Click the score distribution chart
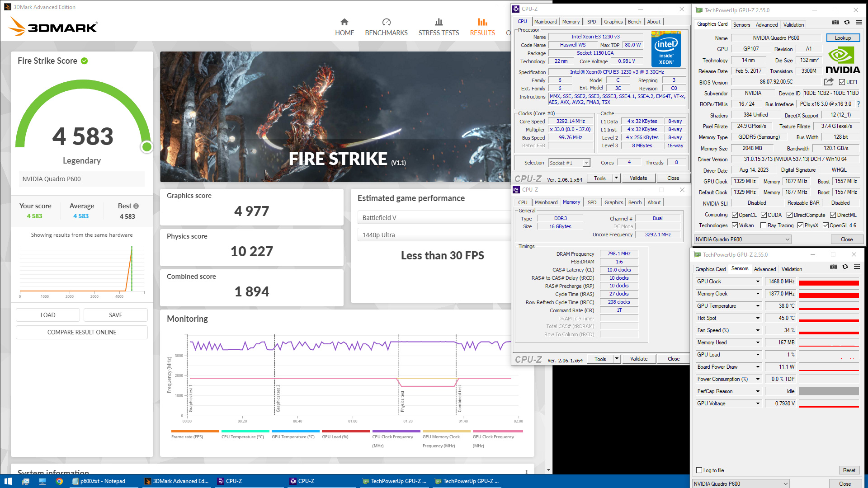The width and height of the screenshot is (868, 488). [x=82, y=271]
